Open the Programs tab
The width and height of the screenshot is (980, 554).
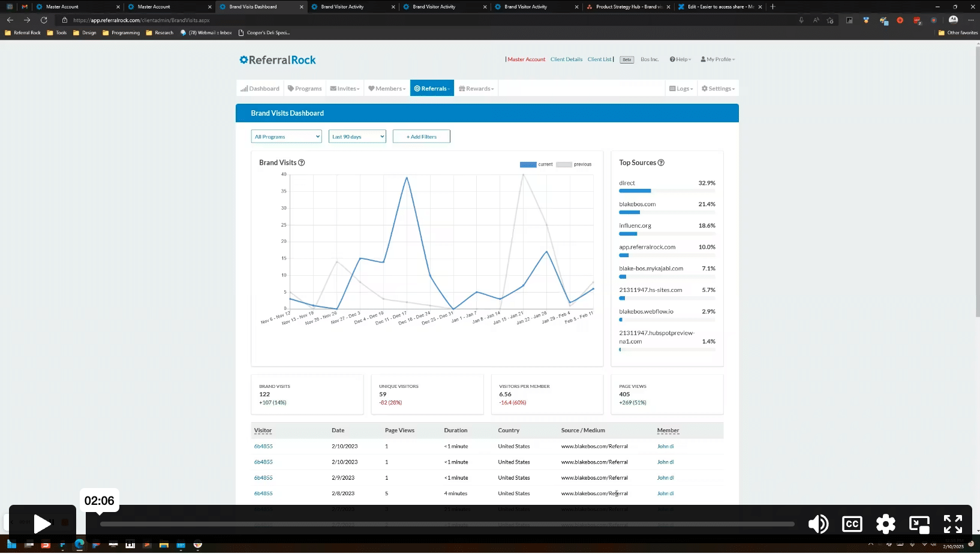coord(305,88)
